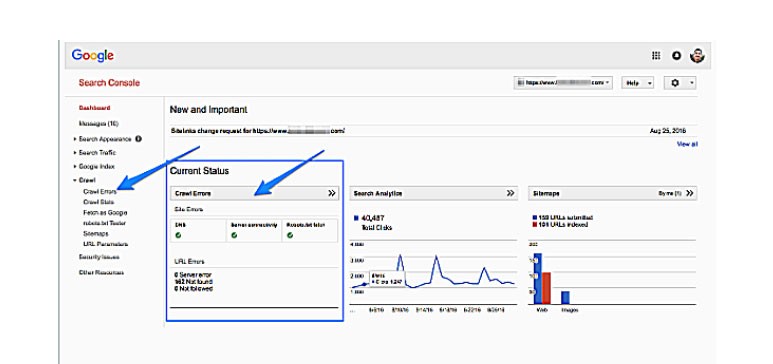Click the Search Appearance info icon
This screenshot has width=773, height=364.
[139, 139]
